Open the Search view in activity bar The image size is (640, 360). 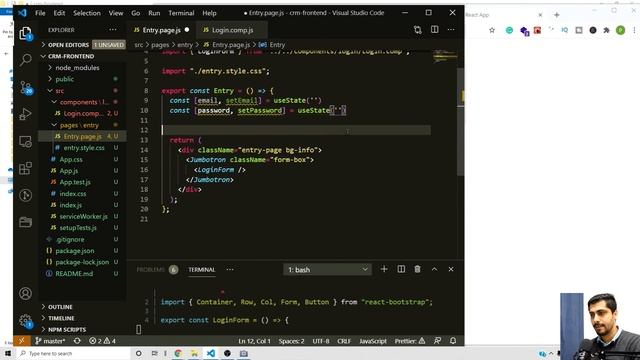pos(25,60)
